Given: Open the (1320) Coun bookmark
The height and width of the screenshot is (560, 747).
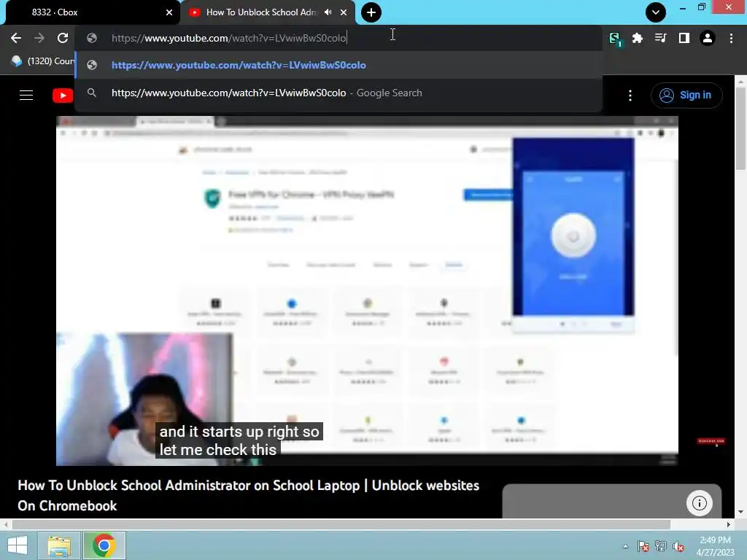Looking at the screenshot, I should click(43, 61).
